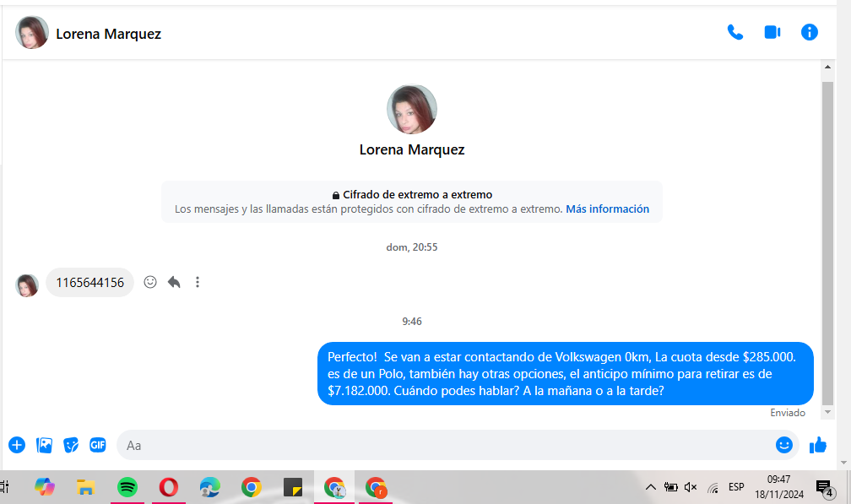Click the conversation vertical scrollbar
Image resolution: width=851 pixels, height=504 pixels.
click(x=827, y=236)
